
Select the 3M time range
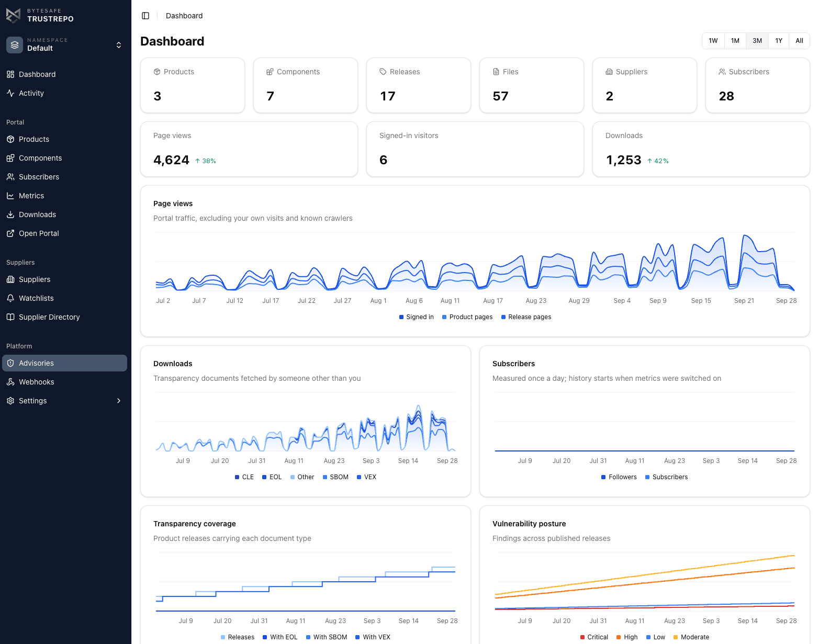coord(757,41)
